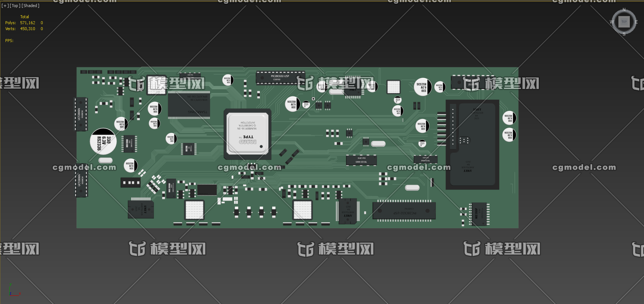Click the Polys count value 571,162
The width and height of the screenshot is (644, 304).
pos(28,23)
